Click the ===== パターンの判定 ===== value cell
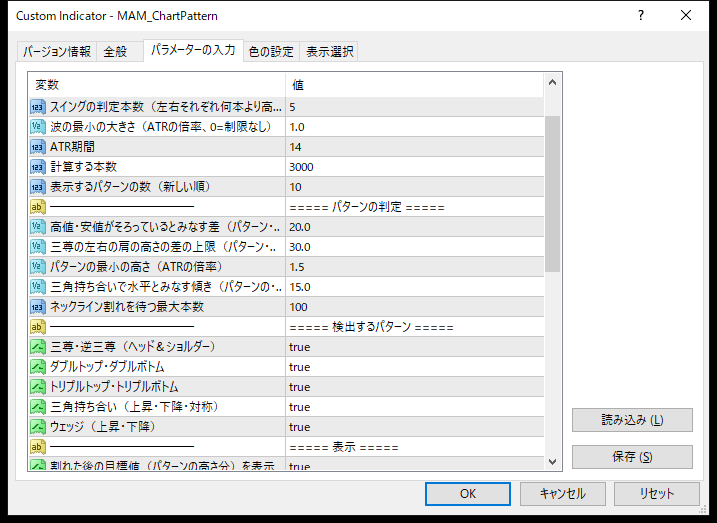The image size is (717, 523). pyautogui.click(x=415, y=207)
